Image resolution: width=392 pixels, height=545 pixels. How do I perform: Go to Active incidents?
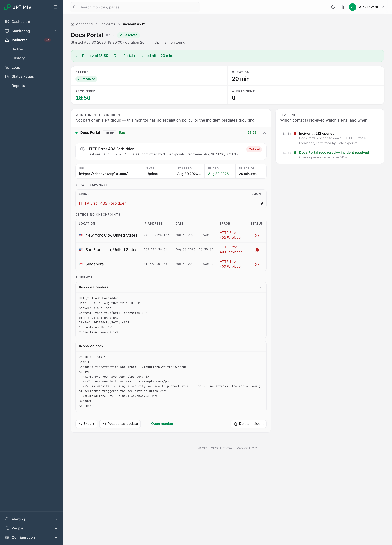pos(18,49)
